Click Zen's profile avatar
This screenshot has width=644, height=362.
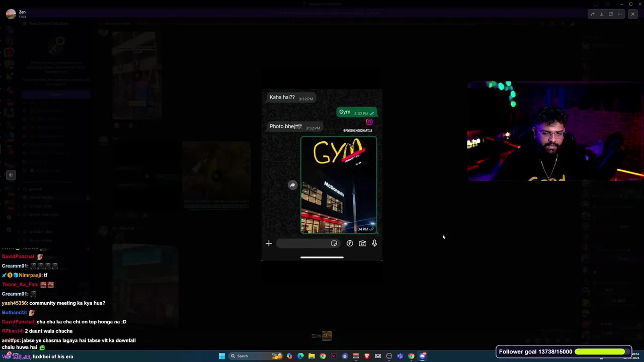pos(11,14)
